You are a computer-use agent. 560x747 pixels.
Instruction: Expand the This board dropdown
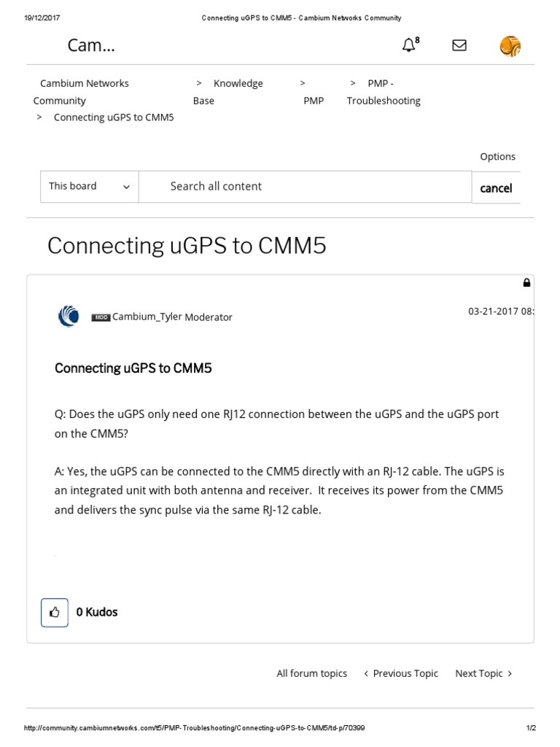(x=89, y=187)
